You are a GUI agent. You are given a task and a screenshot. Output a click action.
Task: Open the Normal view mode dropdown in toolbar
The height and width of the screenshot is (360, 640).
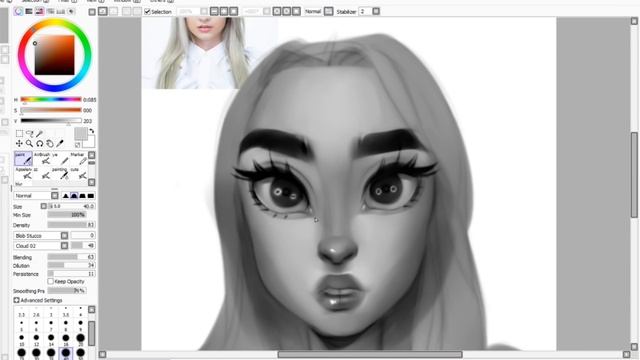[x=328, y=11]
